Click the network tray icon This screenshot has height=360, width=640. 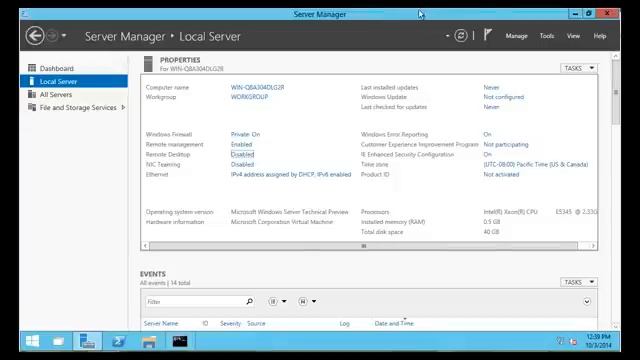coord(573,341)
